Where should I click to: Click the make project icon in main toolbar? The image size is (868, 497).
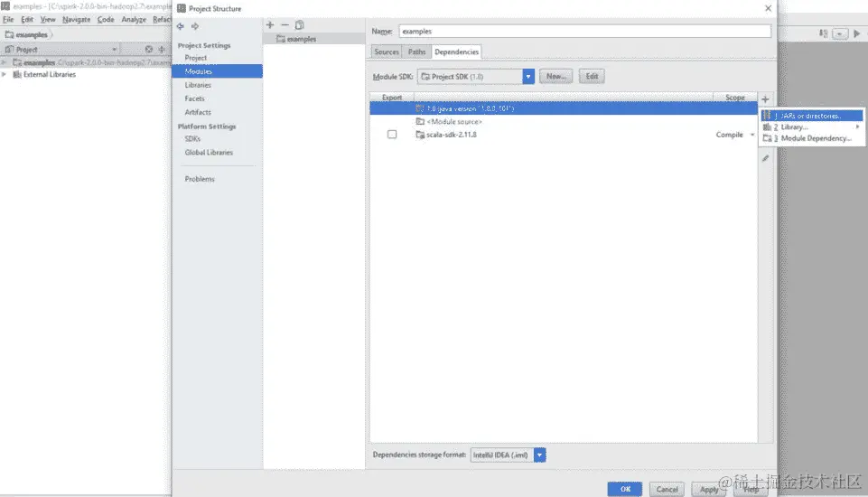[x=823, y=33]
